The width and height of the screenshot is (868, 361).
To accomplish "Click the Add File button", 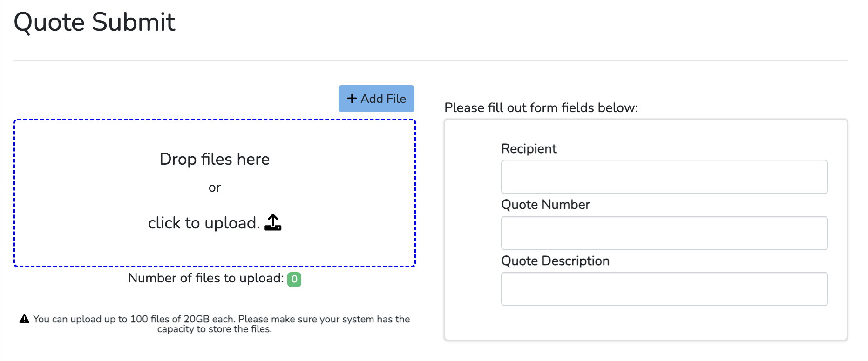I will point(376,99).
